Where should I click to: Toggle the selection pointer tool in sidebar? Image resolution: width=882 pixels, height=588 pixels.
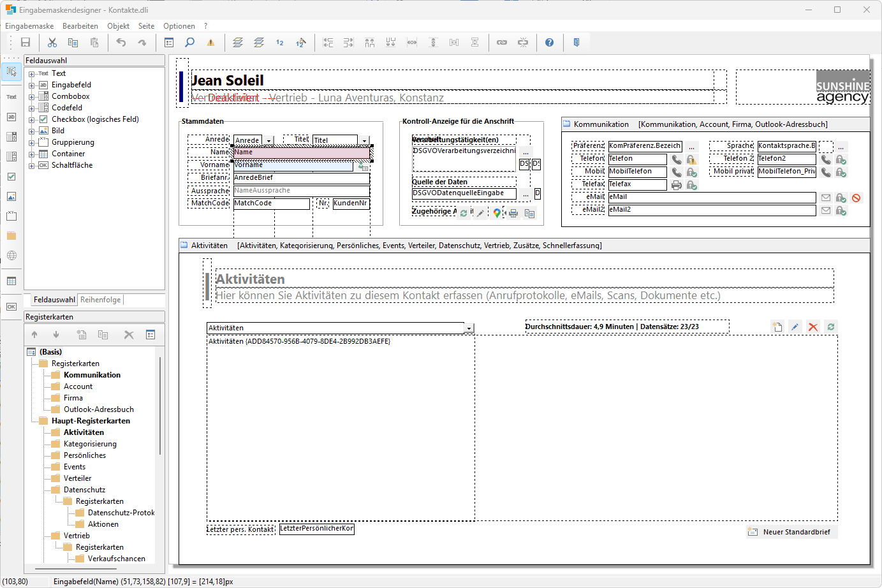11,71
